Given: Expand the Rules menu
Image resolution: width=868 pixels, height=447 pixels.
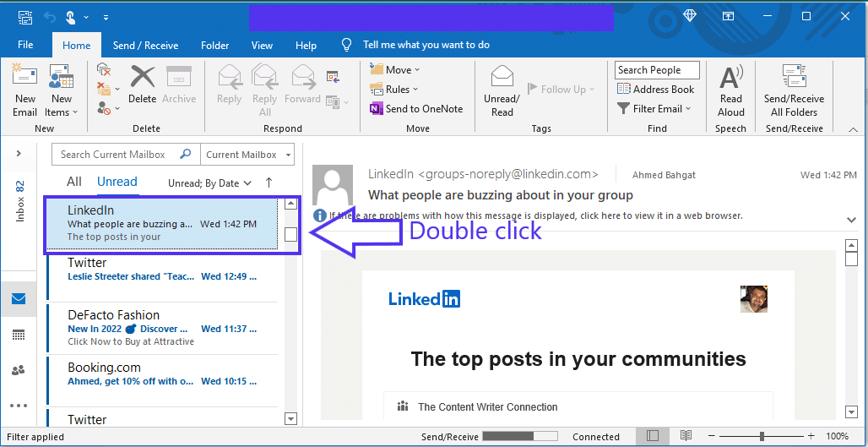Looking at the screenshot, I should 393,90.
